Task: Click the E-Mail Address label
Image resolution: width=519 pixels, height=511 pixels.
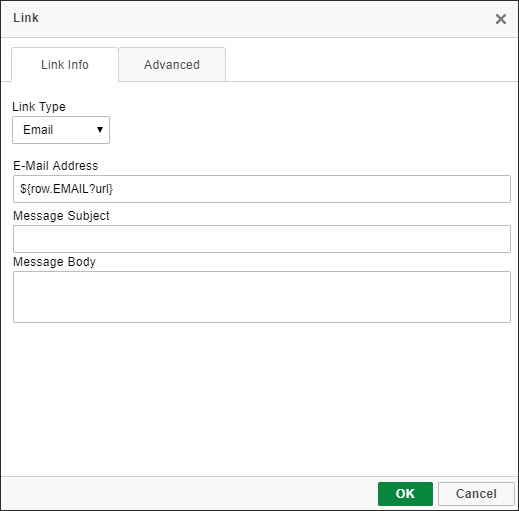Action: [56, 166]
